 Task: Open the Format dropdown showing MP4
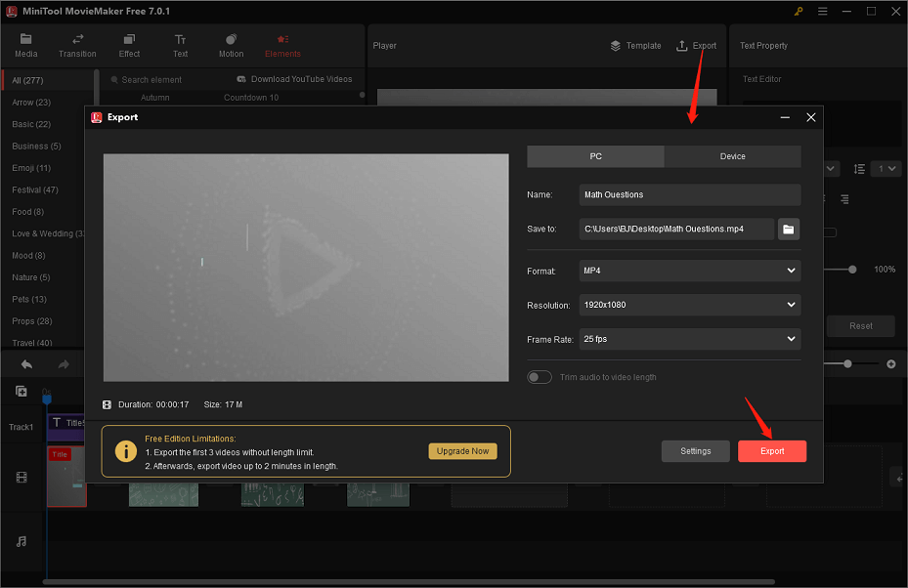(x=690, y=271)
